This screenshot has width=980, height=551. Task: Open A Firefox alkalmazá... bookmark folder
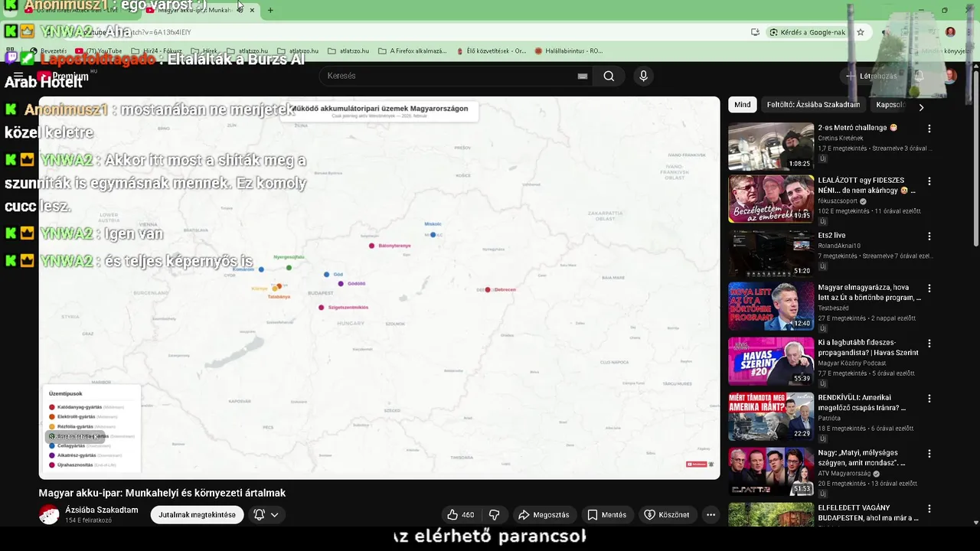coord(413,51)
